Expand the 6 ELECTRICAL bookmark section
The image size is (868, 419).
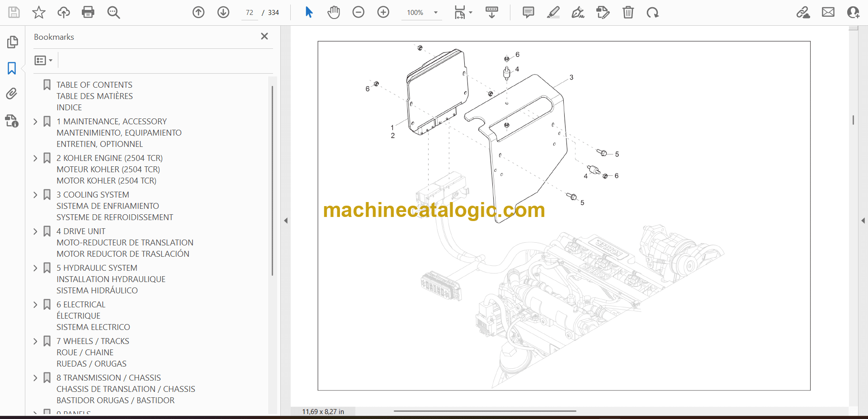point(35,305)
